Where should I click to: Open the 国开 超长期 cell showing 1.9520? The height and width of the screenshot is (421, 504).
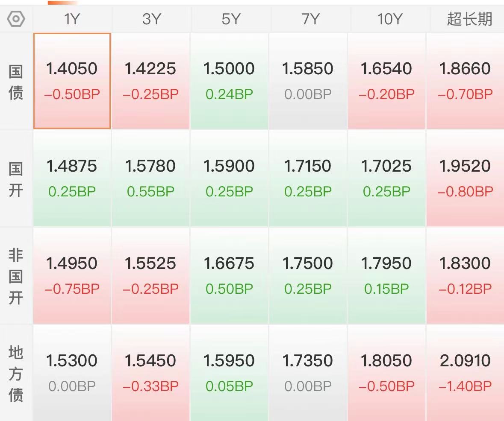coord(465,178)
